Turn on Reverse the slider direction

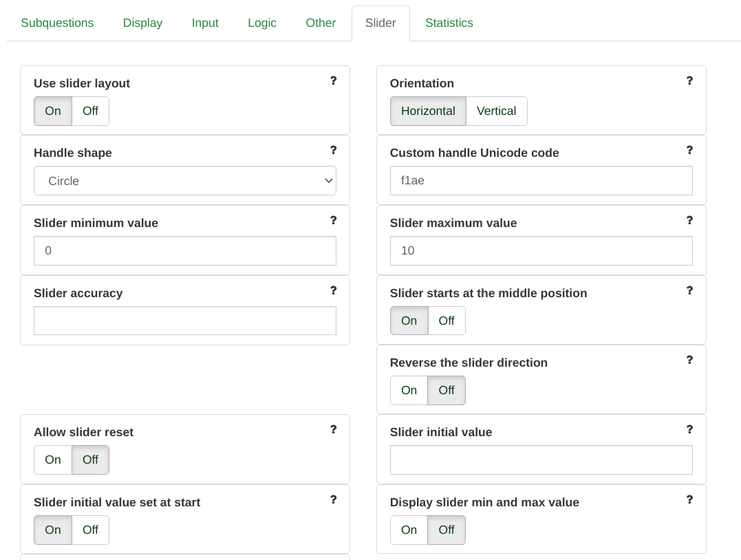[409, 390]
